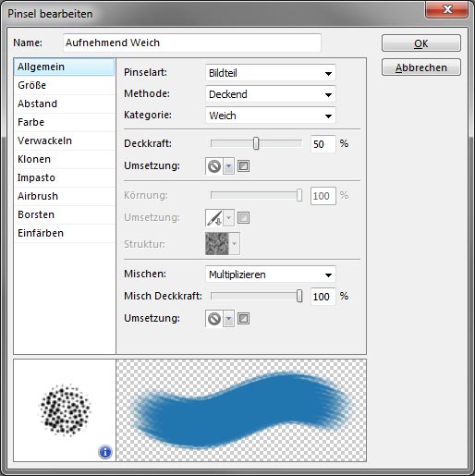The width and height of the screenshot is (475, 476).
Task: Click the blue info icon below brush preview
Action: (105, 452)
